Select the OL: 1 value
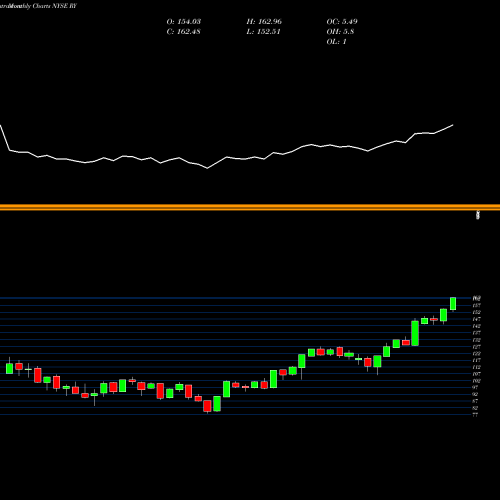Screen dimensions: 500x500 pos(337,42)
